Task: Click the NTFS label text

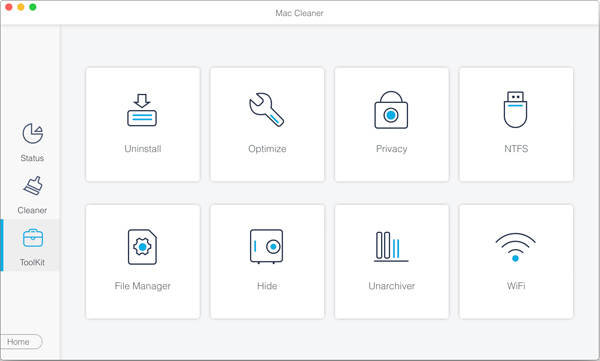Action: pos(516,149)
